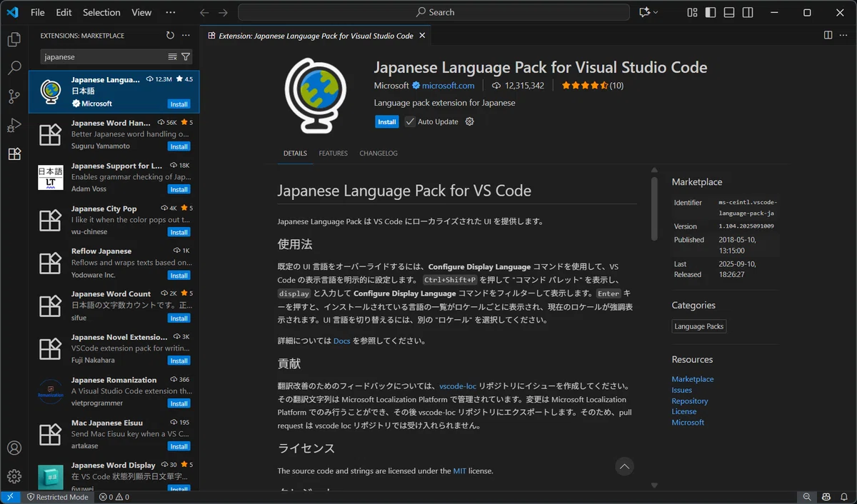Install Japanese Support for LanguageTool extension
The height and width of the screenshot is (504, 857).
click(179, 189)
